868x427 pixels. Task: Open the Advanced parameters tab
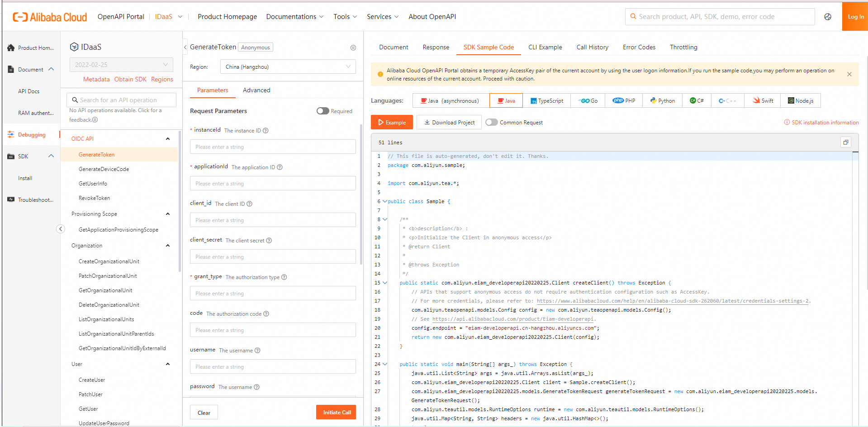[x=256, y=90]
